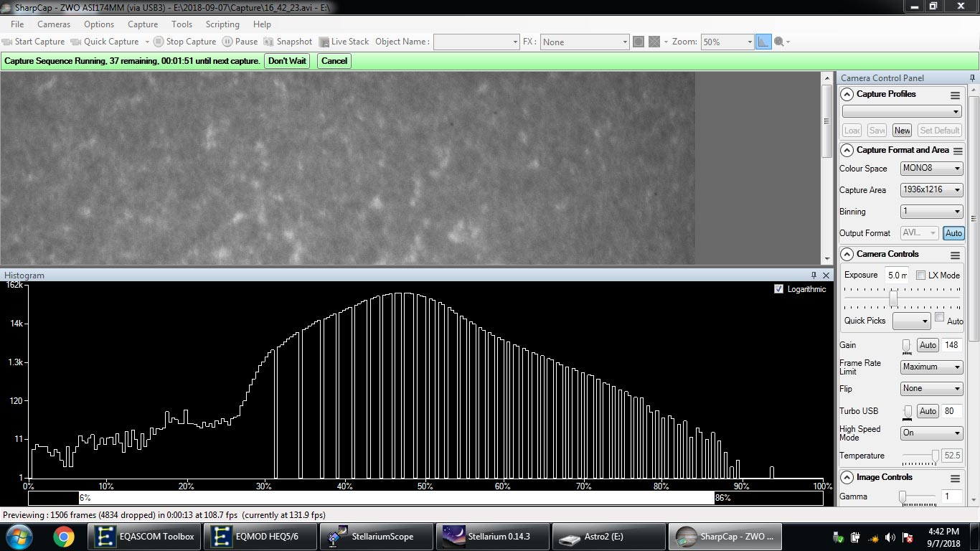
Task: Click the New profile button
Action: [903, 131]
